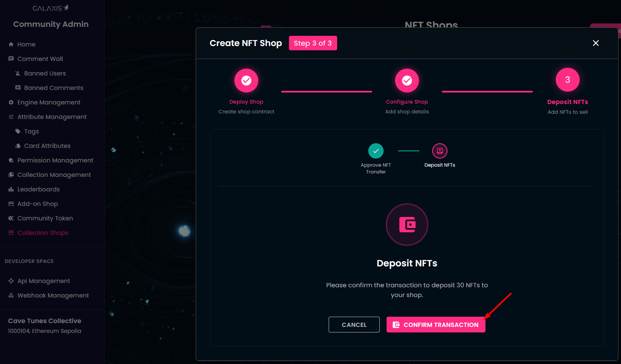This screenshot has height=364, width=621.
Task: Click the Confirm Transaction button
Action: [436, 325]
